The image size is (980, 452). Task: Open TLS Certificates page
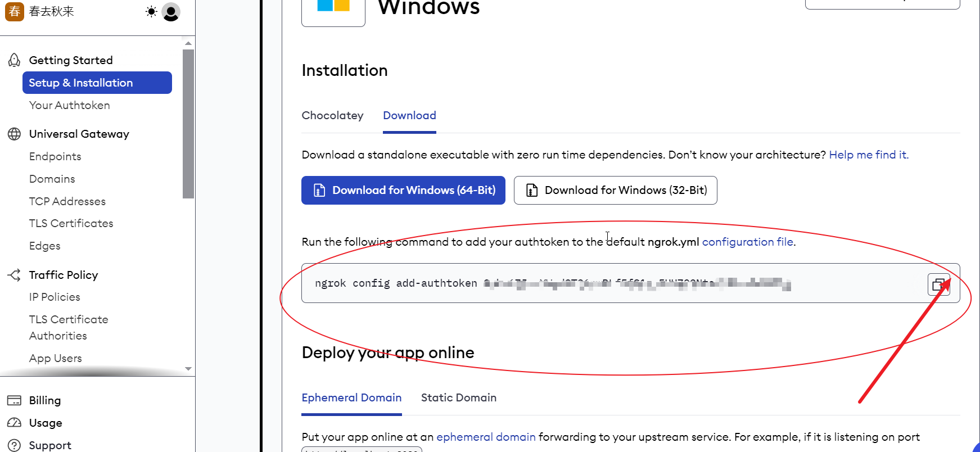(x=71, y=223)
